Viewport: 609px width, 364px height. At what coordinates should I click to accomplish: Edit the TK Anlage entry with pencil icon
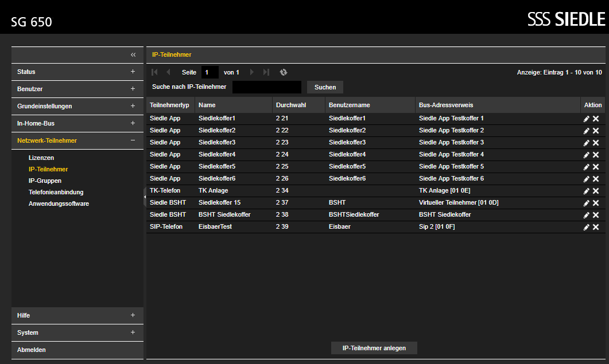click(x=587, y=191)
